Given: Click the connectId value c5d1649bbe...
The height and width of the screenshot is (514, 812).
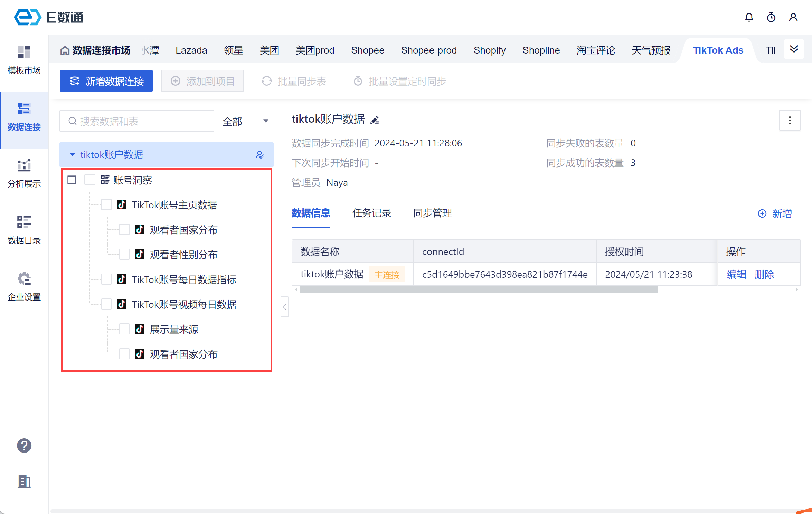Looking at the screenshot, I should (505, 274).
